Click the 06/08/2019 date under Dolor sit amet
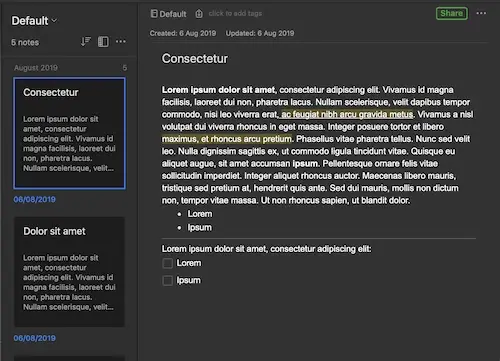The height and width of the screenshot is (361, 500). pos(35,338)
